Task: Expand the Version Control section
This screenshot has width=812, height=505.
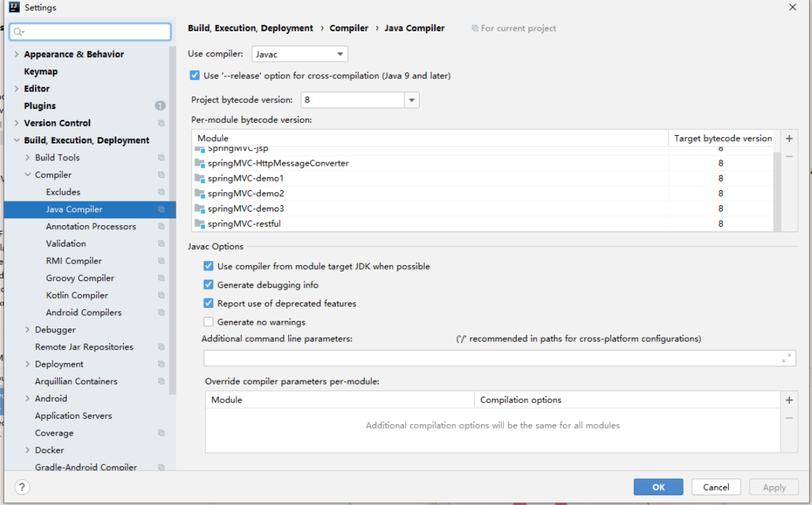Action: [16, 123]
